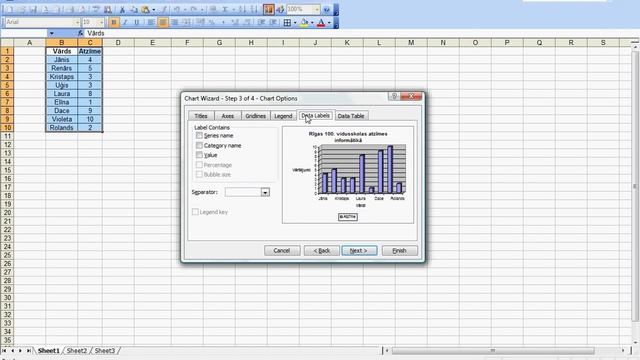Click the AutoSum sigma icon
Image resolution: width=640 pixels, height=360 pixels.
(x=224, y=9)
